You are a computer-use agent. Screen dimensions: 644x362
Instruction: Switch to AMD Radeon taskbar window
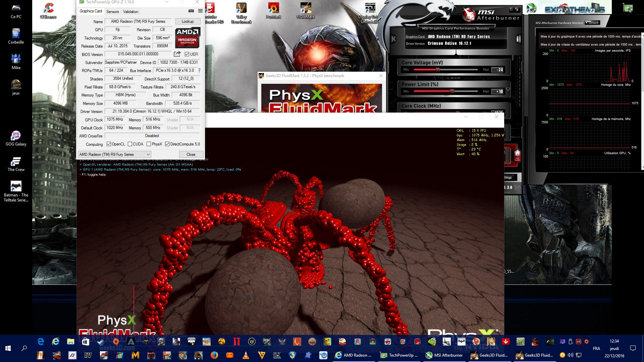(x=353, y=355)
